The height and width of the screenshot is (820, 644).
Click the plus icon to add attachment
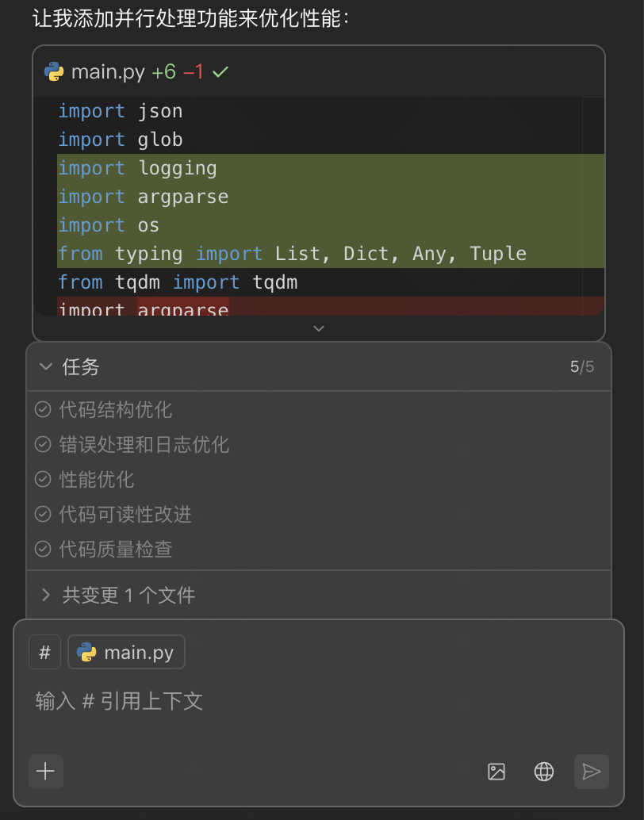(x=46, y=771)
